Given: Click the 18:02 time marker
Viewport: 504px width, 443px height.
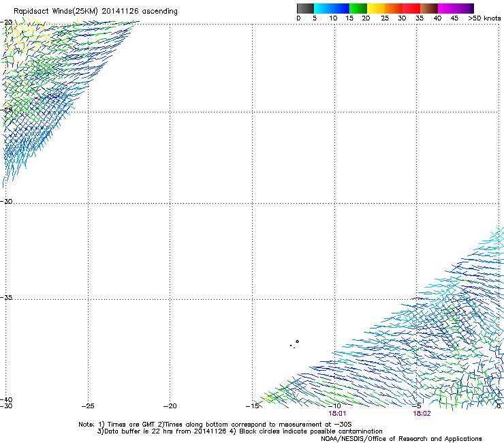Looking at the screenshot, I should click(x=422, y=414).
